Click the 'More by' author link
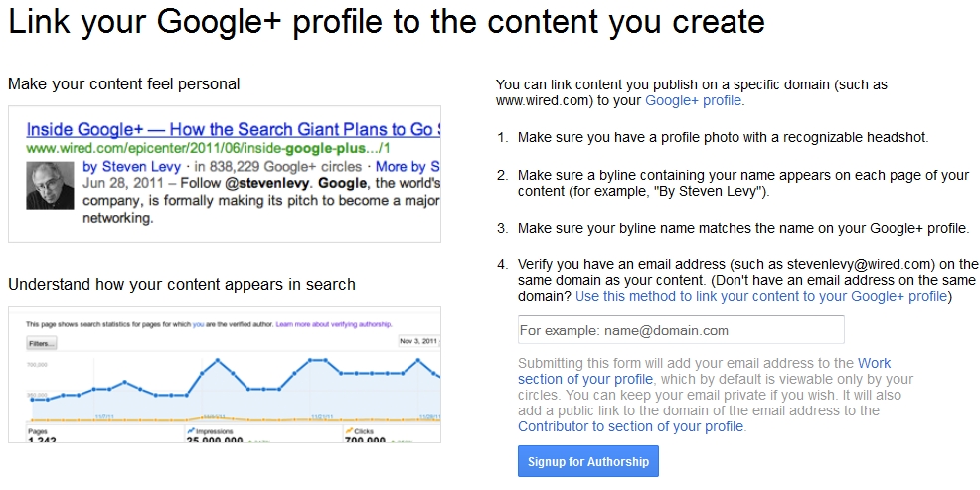This screenshot has width=980, height=490. pos(408,166)
